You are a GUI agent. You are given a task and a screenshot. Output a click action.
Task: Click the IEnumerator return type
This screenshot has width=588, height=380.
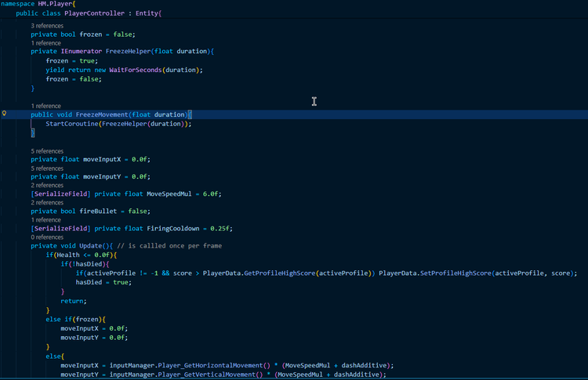(81, 52)
